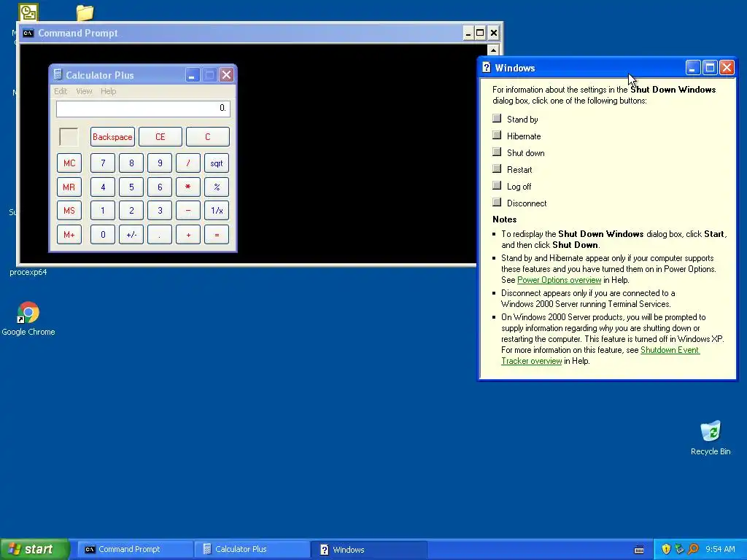The height and width of the screenshot is (560, 747).
Task: Click digit 1 on the calculator
Action: pyautogui.click(x=103, y=211)
